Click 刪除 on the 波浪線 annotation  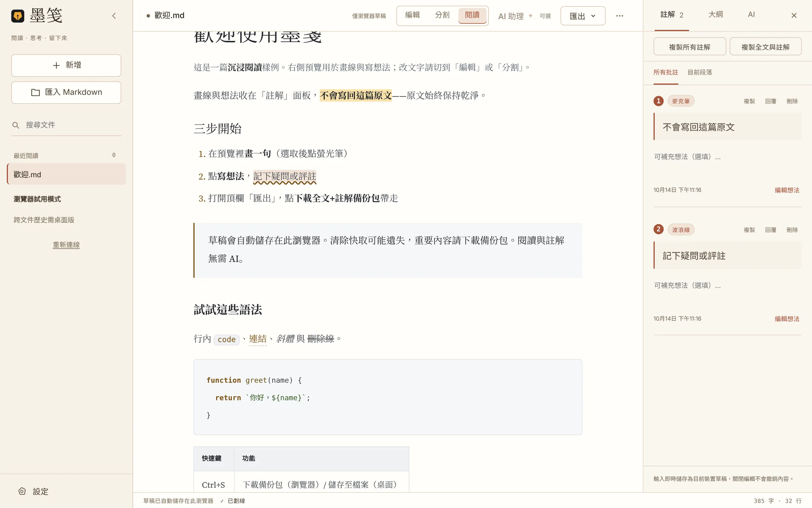(792, 230)
